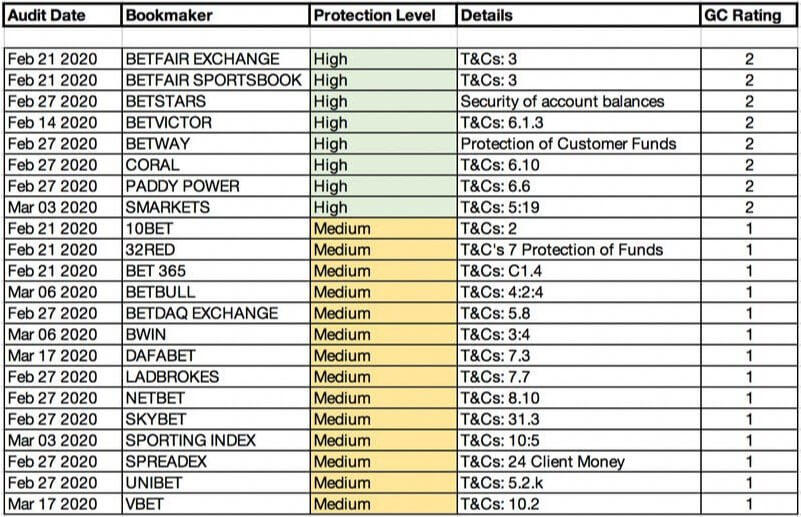Select the DAFABET audit date cell

62,355
